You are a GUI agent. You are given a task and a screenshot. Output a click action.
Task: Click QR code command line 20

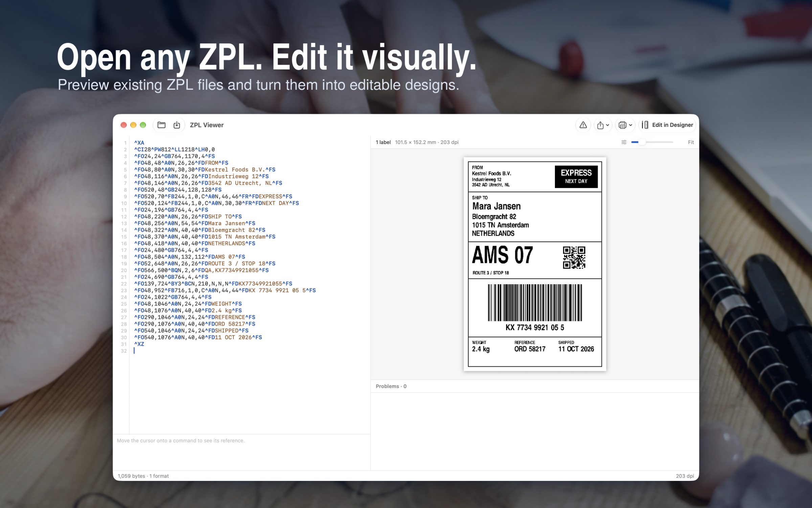[x=201, y=270]
